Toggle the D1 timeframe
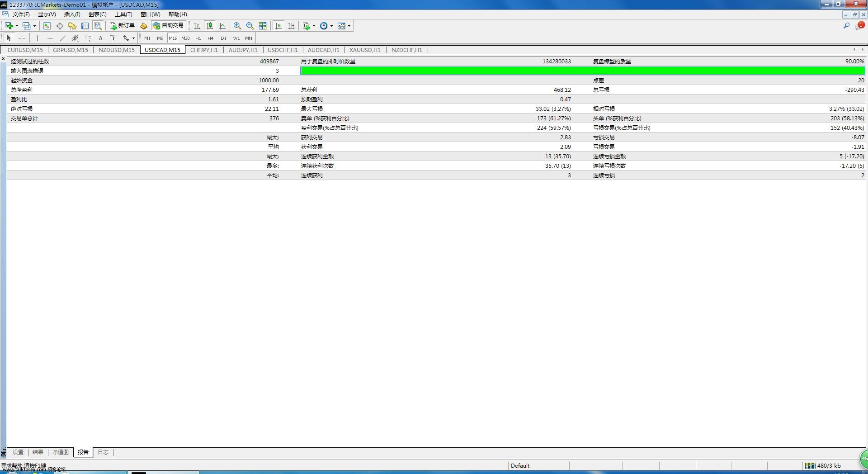 [x=223, y=38]
